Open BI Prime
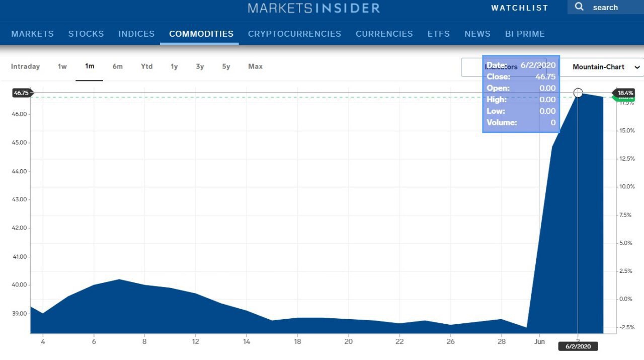644x360 pixels. (x=525, y=34)
